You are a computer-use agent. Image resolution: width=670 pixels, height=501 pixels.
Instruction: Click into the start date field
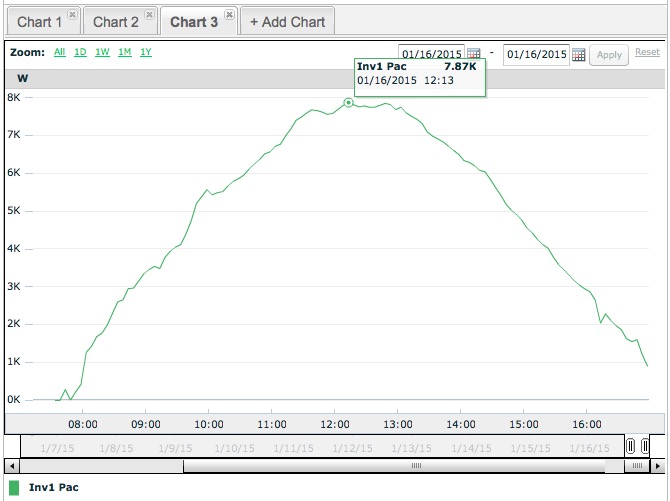point(432,54)
